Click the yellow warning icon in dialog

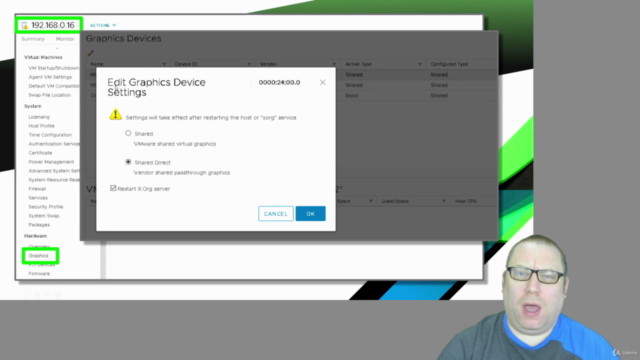click(116, 114)
